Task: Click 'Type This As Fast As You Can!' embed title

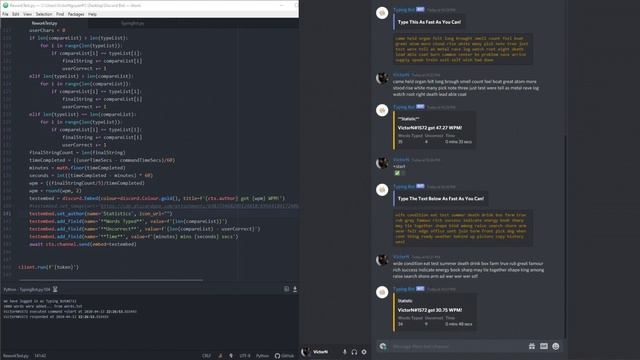Action: click(x=429, y=22)
